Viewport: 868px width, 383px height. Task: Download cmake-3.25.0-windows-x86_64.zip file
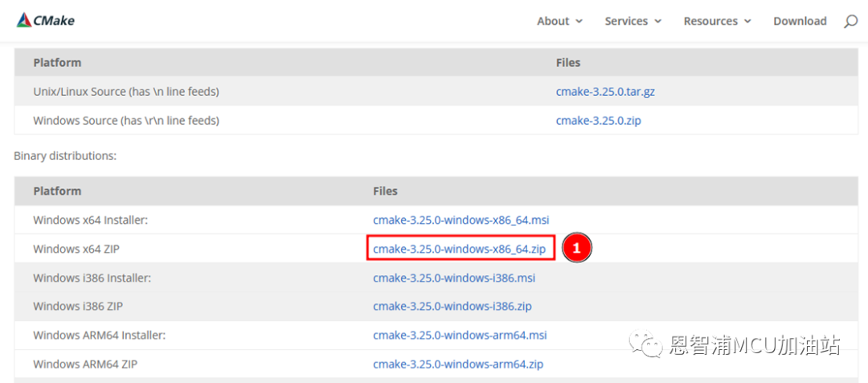coord(460,249)
